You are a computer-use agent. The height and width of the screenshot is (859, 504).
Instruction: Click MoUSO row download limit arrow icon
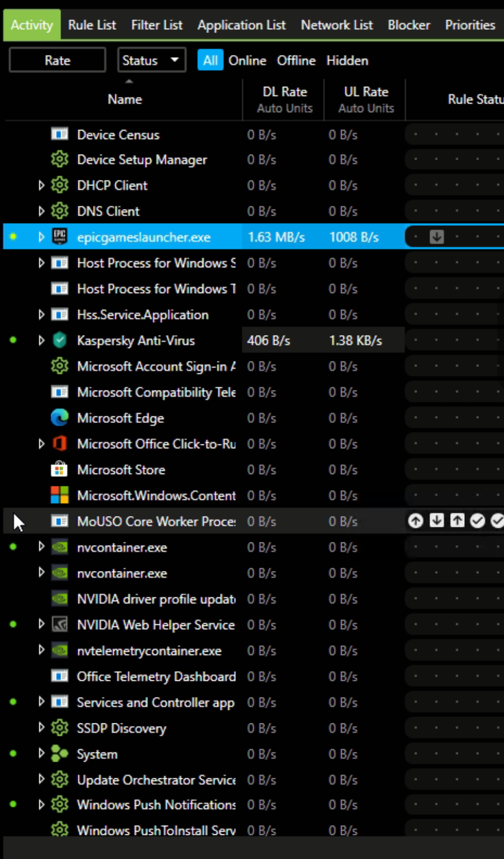437,521
